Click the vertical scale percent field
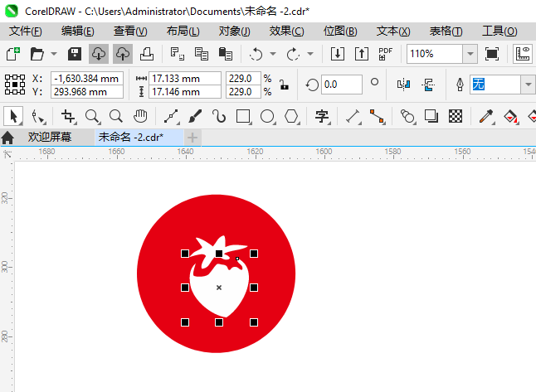536x392 pixels. coord(243,92)
